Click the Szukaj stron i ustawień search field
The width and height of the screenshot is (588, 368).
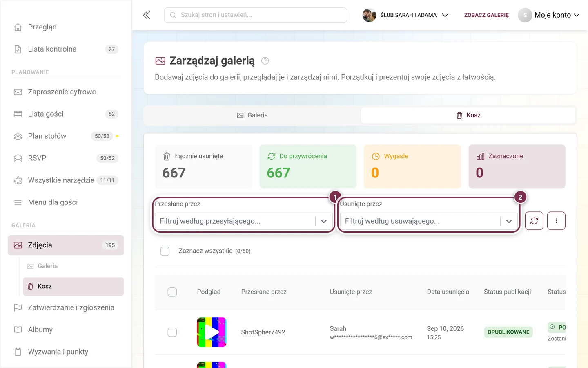(256, 15)
